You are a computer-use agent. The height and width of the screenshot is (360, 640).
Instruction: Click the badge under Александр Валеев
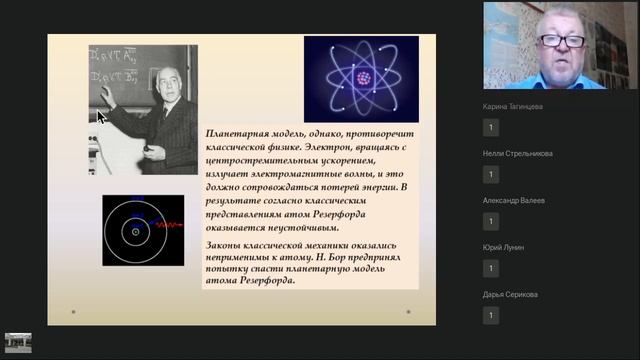point(491,222)
